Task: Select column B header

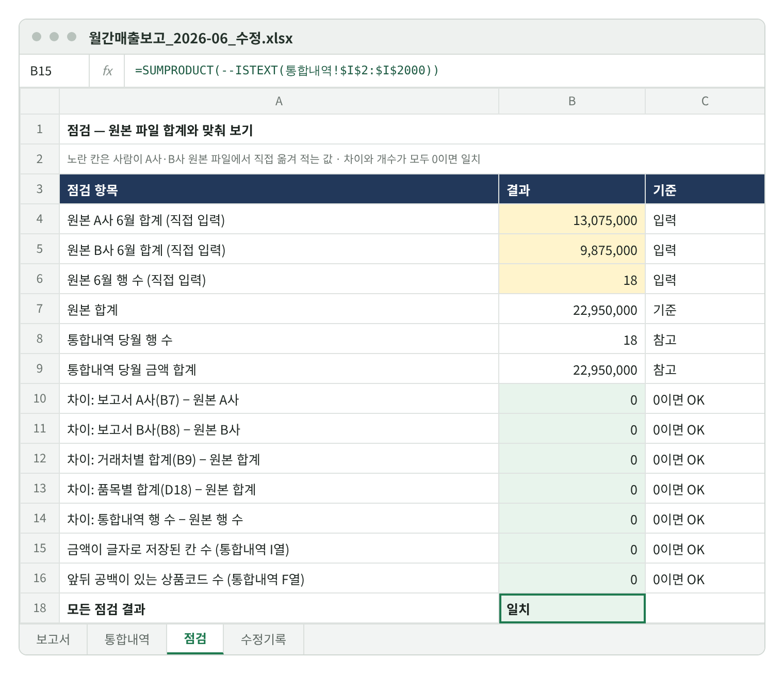Action: pos(572,101)
